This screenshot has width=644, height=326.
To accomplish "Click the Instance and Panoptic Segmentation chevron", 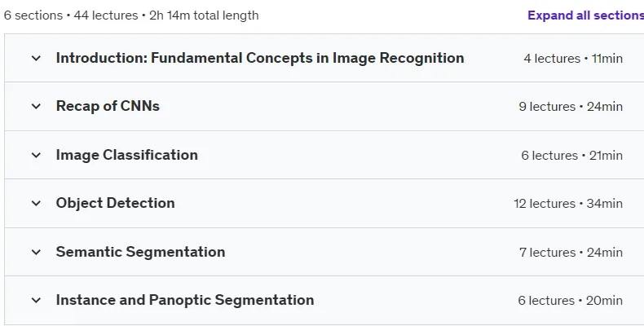I will pos(36,300).
